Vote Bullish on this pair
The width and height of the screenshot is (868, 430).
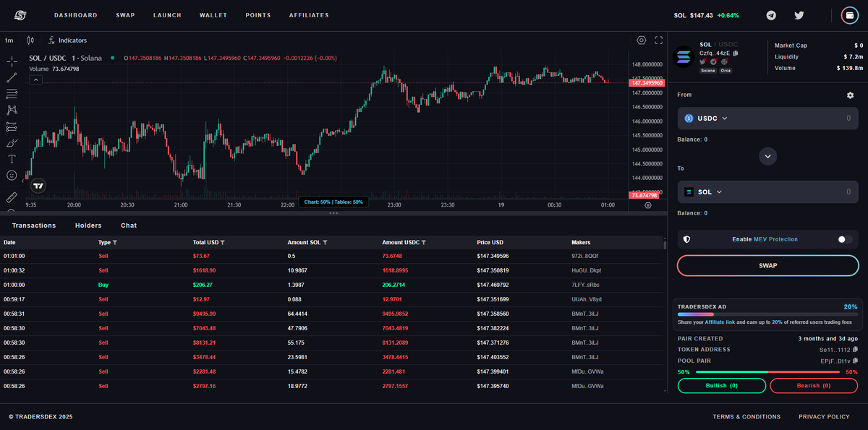tap(721, 385)
